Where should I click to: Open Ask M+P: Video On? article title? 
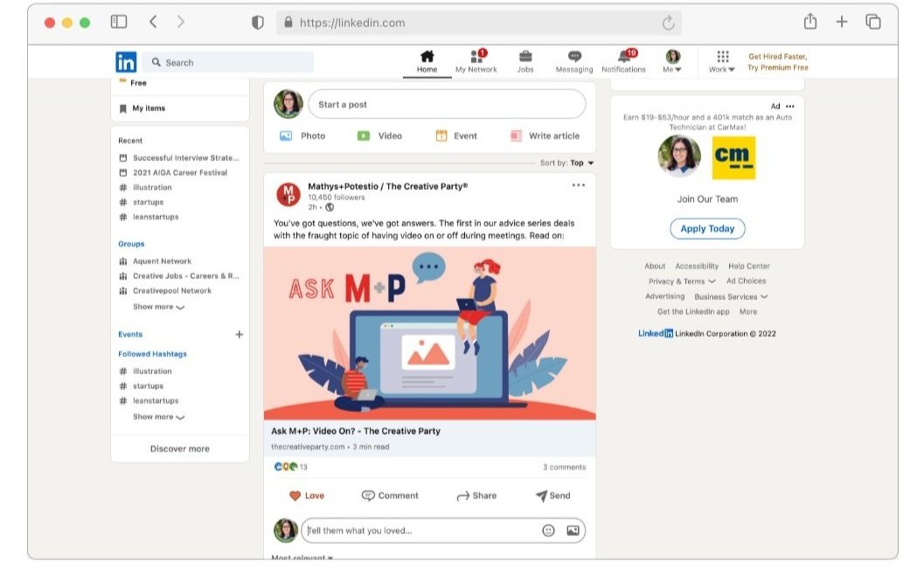[x=355, y=431]
